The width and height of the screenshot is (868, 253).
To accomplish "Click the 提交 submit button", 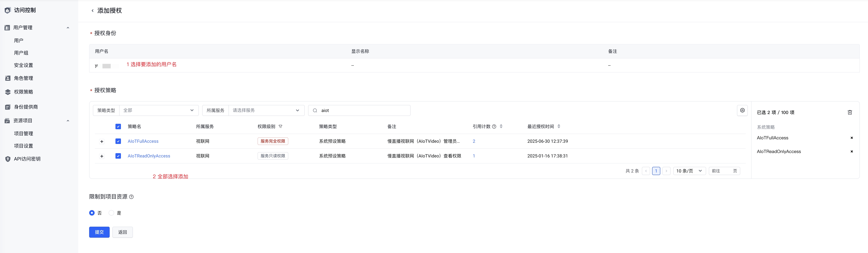I will 99,232.
